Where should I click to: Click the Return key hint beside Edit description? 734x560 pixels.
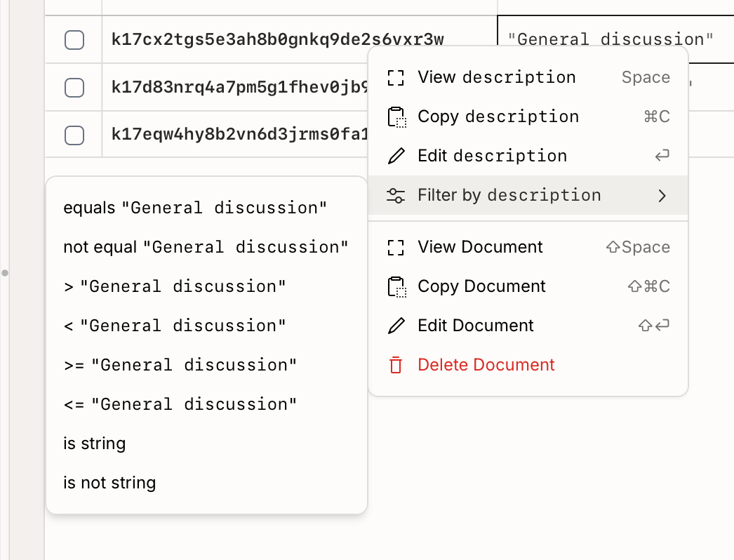point(662,156)
